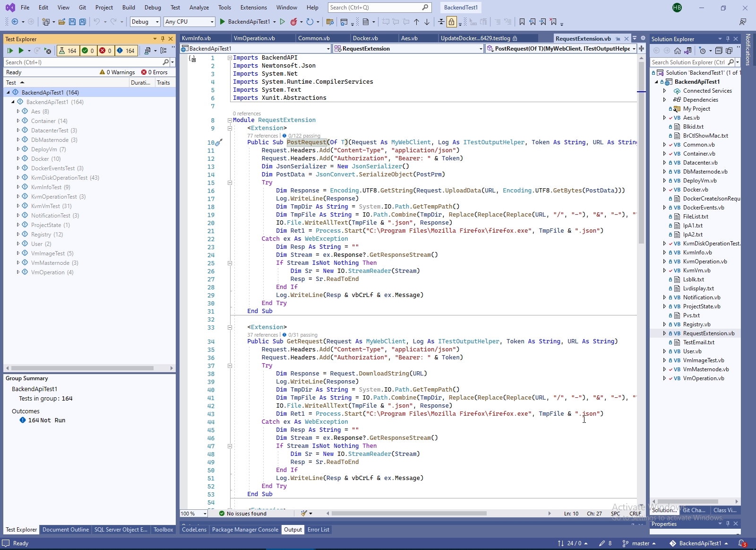756x550 pixels.
Task: Click the master branch in status bar
Action: tap(640, 543)
